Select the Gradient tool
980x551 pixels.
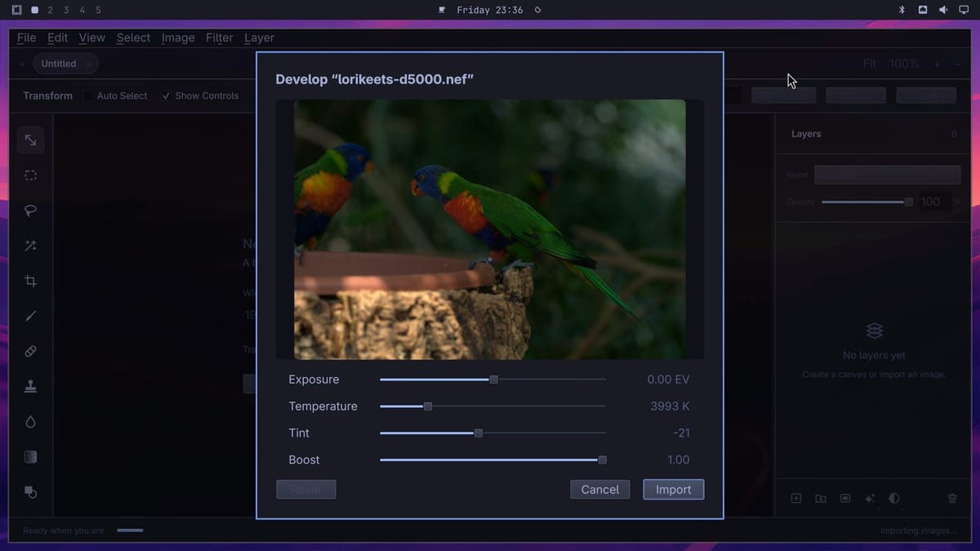tap(30, 457)
